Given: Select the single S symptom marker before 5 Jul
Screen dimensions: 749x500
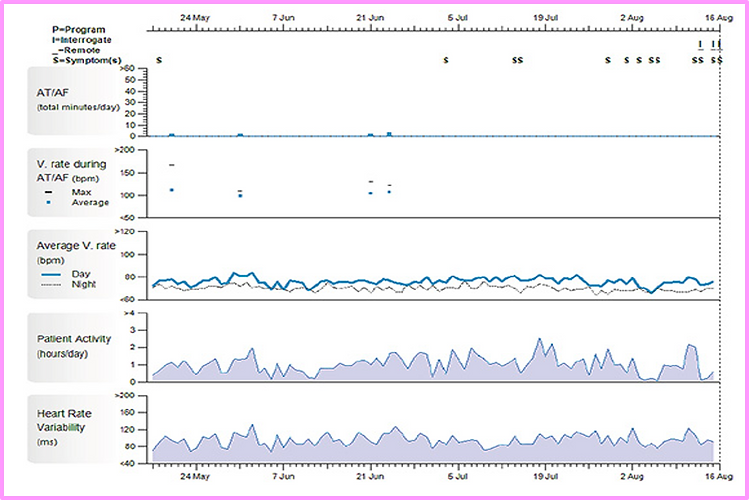Looking at the screenshot, I should coord(446,60).
